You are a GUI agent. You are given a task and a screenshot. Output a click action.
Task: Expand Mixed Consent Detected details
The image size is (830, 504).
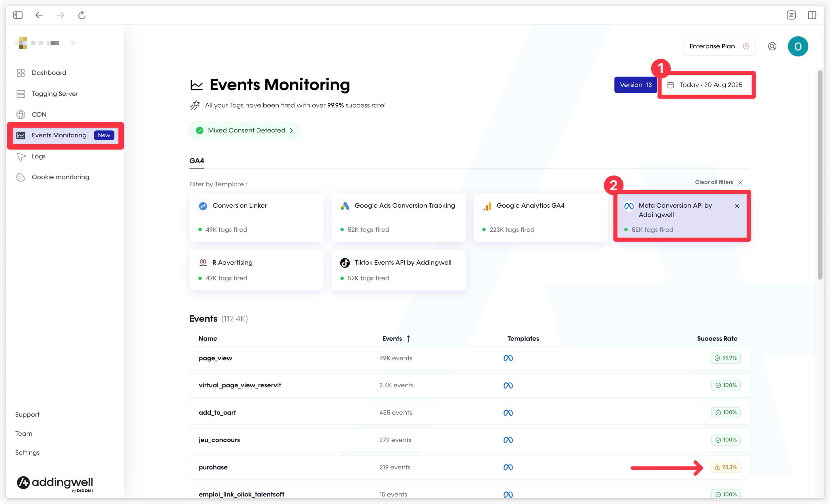pyautogui.click(x=245, y=130)
